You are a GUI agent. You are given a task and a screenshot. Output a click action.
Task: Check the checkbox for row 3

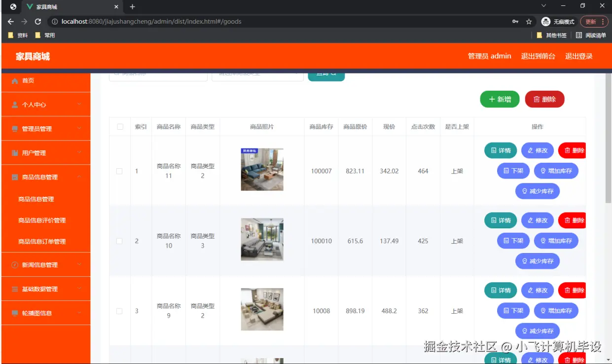coord(119,311)
